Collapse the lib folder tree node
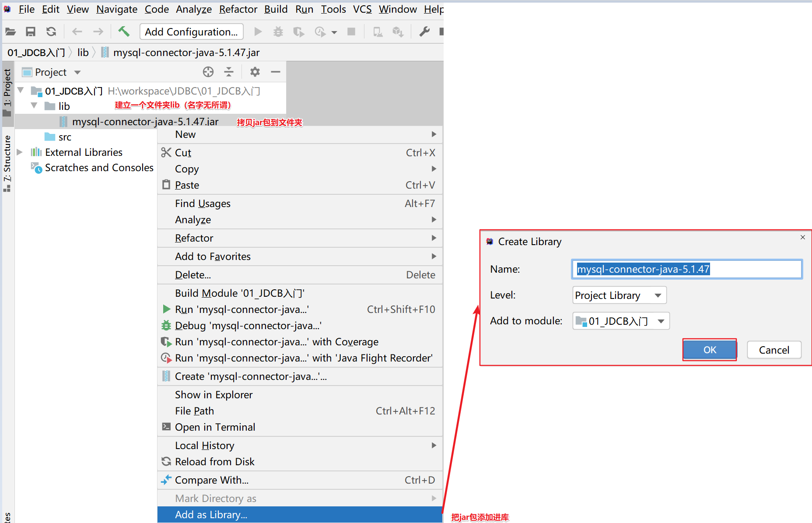Viewport: 812px width, 523px height. click(x=34, y=106)
